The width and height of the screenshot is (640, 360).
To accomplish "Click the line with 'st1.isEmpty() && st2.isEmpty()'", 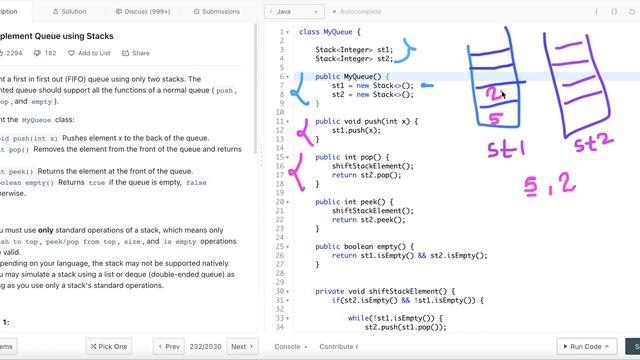I will 409,256.
